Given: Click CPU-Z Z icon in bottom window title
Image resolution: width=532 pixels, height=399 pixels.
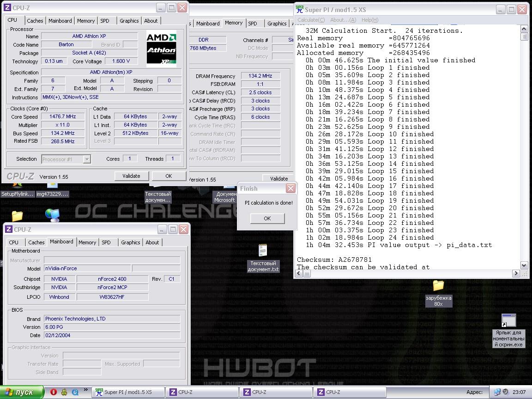Looking at the screenshot, I should (9, 230).
